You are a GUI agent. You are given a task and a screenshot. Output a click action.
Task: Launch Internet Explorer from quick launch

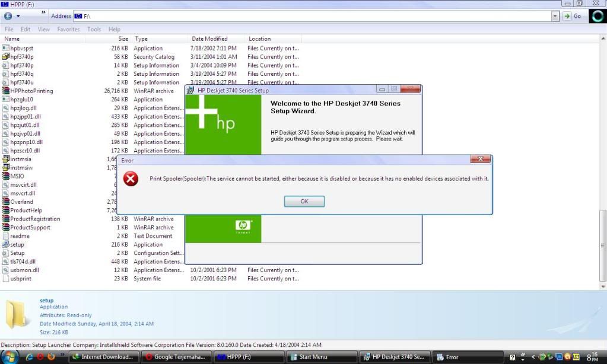pos(29,357)
